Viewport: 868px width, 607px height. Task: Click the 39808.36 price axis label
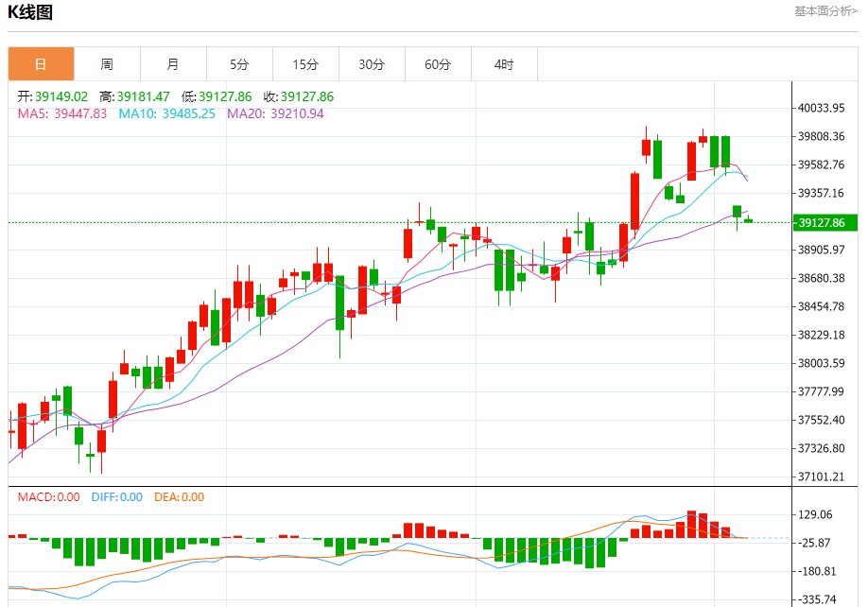(821, 136)
